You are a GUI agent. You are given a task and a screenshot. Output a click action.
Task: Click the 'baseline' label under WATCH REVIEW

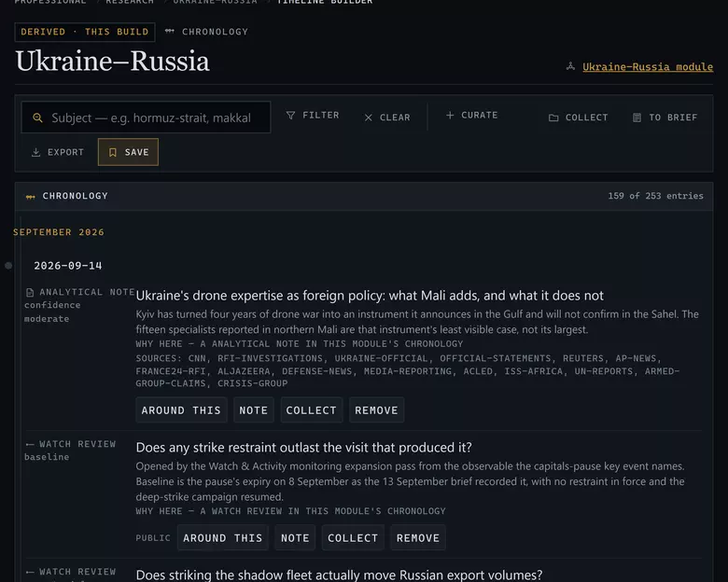tap(47, 457)
